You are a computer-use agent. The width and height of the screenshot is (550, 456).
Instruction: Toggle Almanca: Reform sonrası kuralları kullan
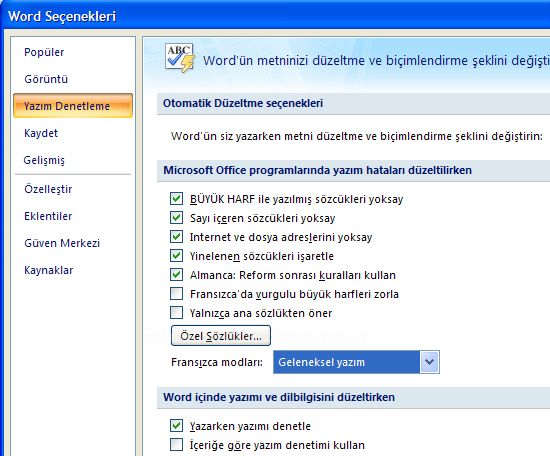pyautogui.click(x=176, y=274)
